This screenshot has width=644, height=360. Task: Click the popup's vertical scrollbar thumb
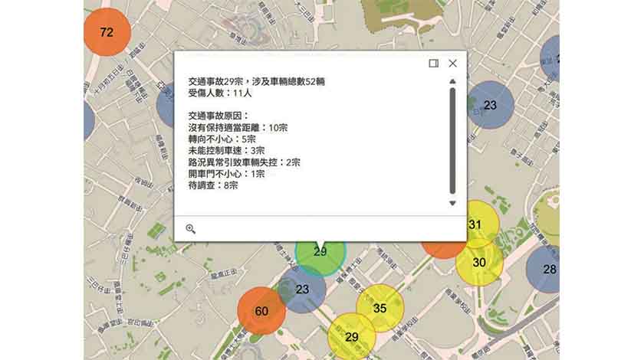click(452, 142)
